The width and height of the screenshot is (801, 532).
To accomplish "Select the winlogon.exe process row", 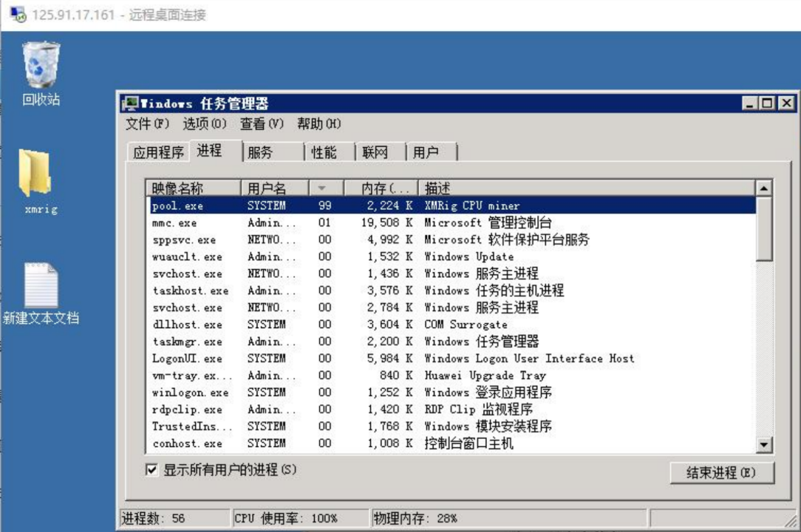I will coord(451,392).
